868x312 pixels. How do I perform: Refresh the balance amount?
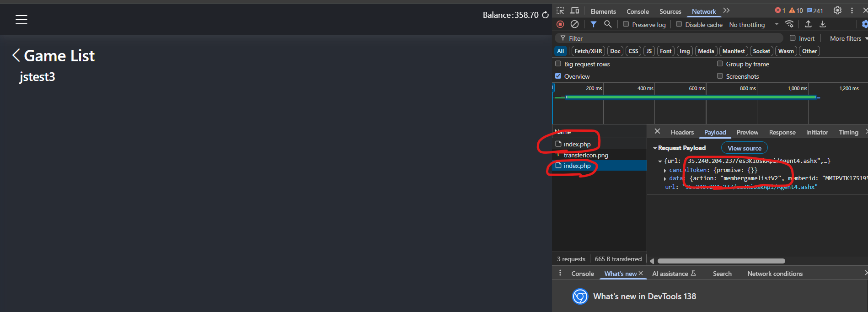pyautogui.click(x=545, y=15)
